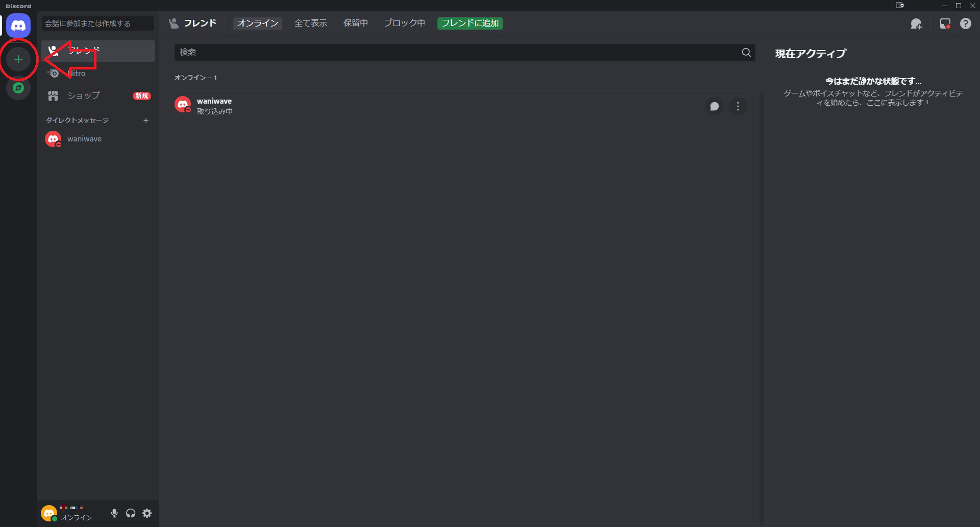Open user settings gear
Screen dimensions: 980x527
[x=147, y=513]
